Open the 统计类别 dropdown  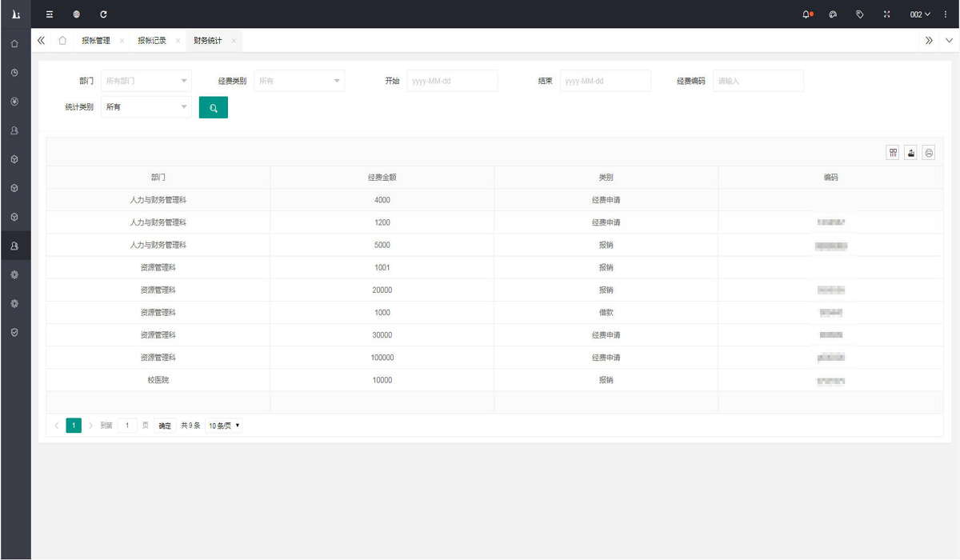[146, 106]
